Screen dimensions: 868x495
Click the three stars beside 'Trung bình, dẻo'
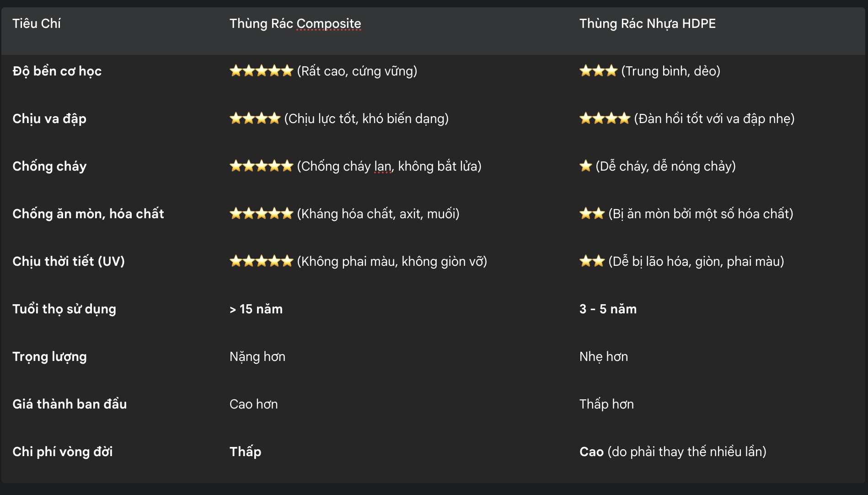(x=598, y=71)
